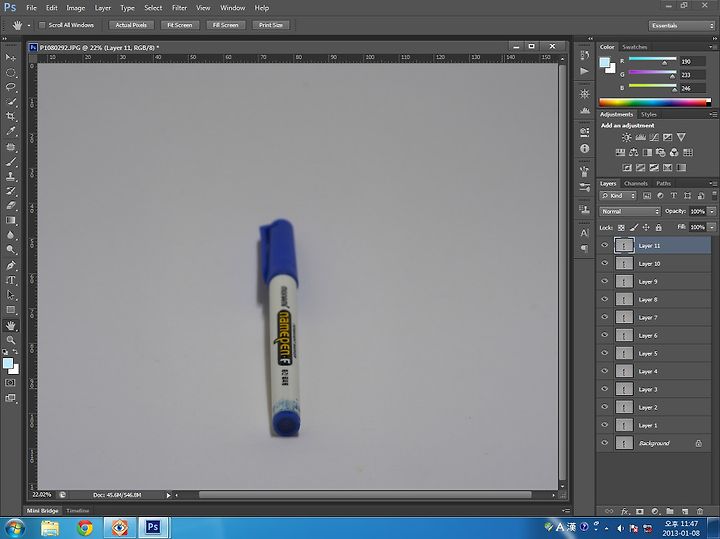Select the Elliptical Marquee tool
Screen dimensions: 720x539
11,73
